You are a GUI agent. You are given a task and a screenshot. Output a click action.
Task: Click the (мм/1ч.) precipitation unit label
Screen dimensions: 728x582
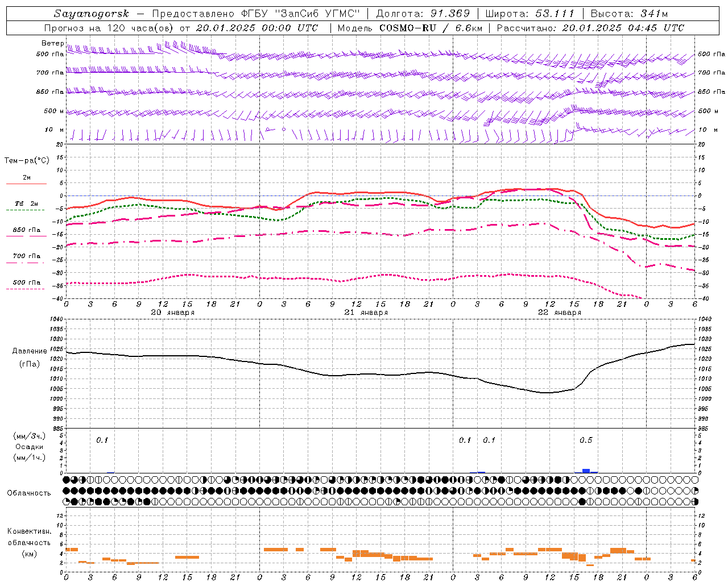tap(30, 458)
